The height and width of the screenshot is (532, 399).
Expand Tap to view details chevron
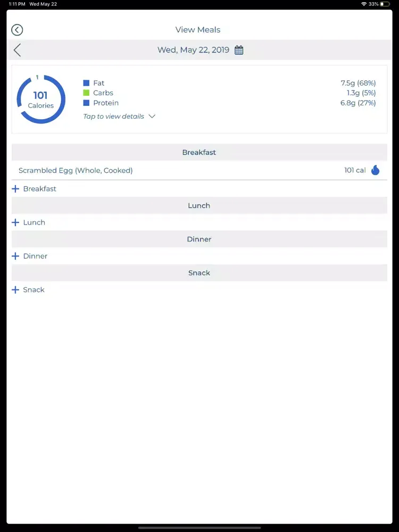[152, 117]
